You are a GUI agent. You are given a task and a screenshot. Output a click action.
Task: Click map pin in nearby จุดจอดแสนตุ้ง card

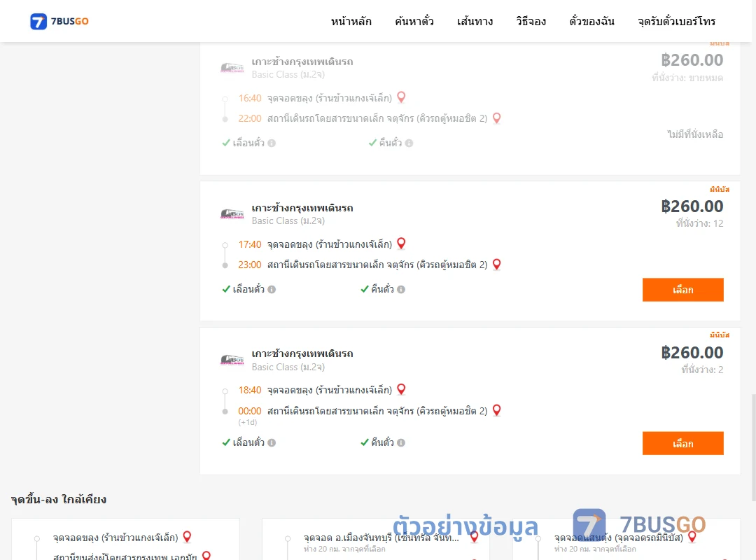point(692,536)
